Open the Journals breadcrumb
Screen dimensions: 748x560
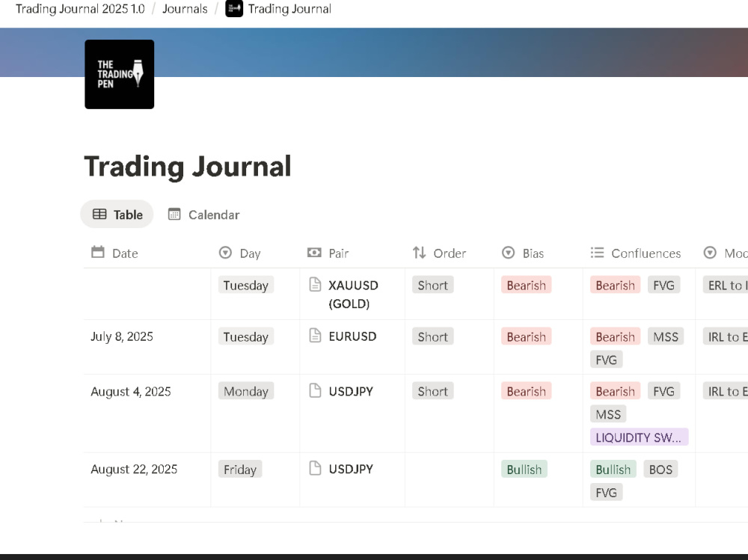pos(185,9)
